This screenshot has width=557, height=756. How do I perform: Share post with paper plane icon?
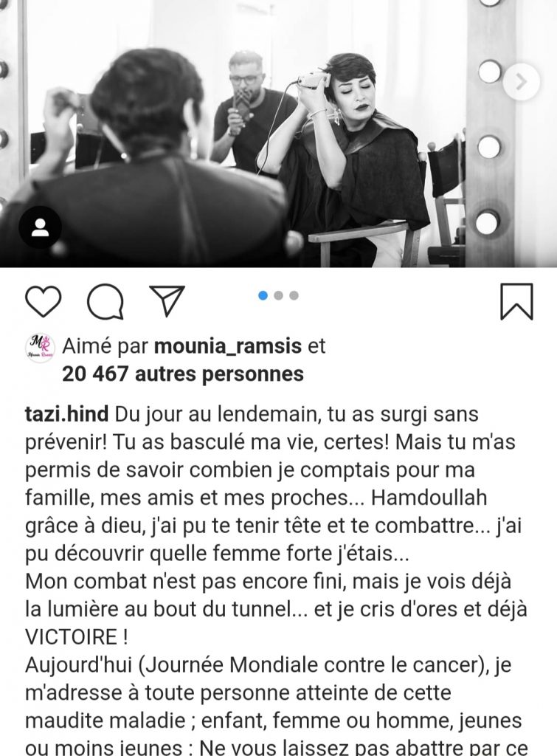pos(167,300)
